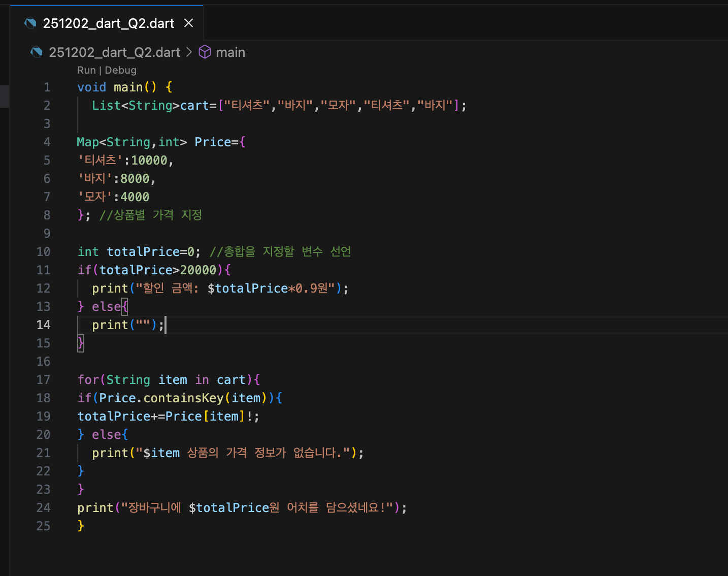728x576 pixels.
Task: Click the else keyword on line 13
Action: click(x=107, y=306)
